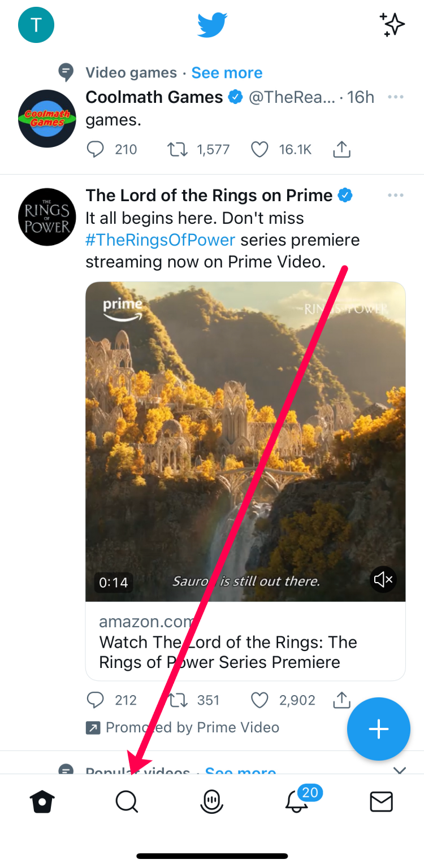The image size is (424, 868).
Task: Share the Rings of Power tweet
Action: coord(341,700)
